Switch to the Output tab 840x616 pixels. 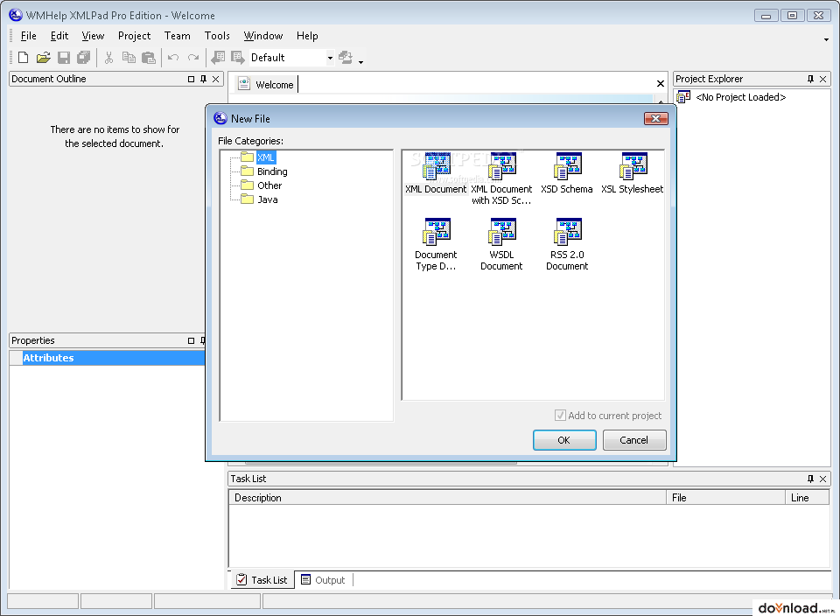click(324, 579)
